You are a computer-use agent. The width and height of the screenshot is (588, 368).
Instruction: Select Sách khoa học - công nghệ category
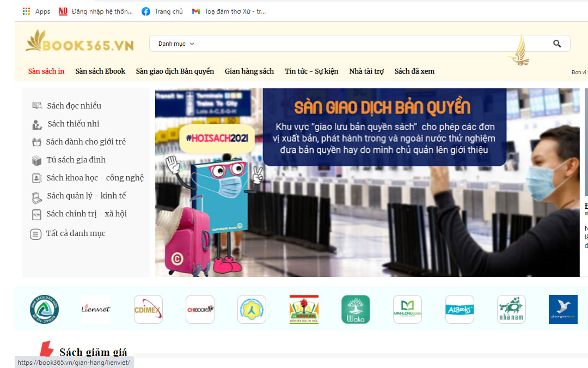coord(95,178)
